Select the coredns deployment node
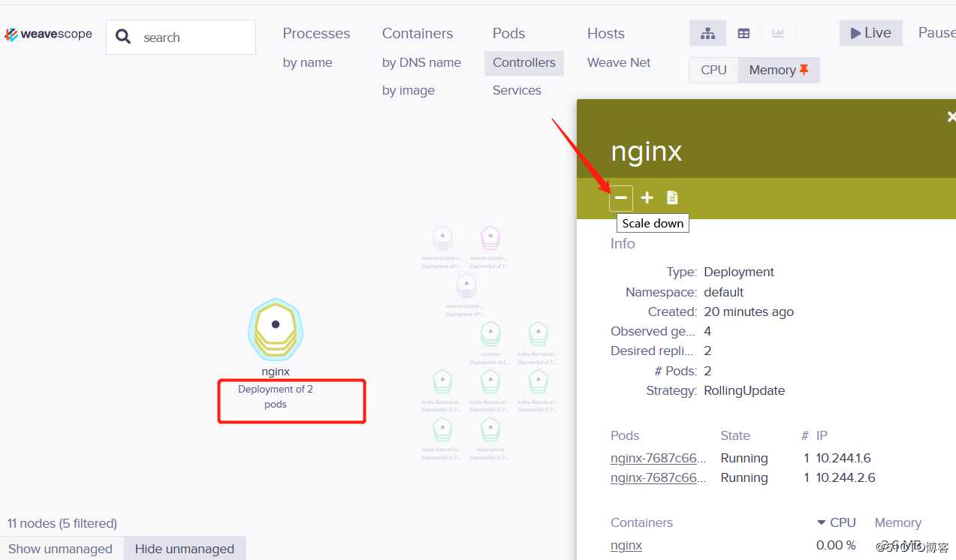956x560 pixels. point(490,334)
